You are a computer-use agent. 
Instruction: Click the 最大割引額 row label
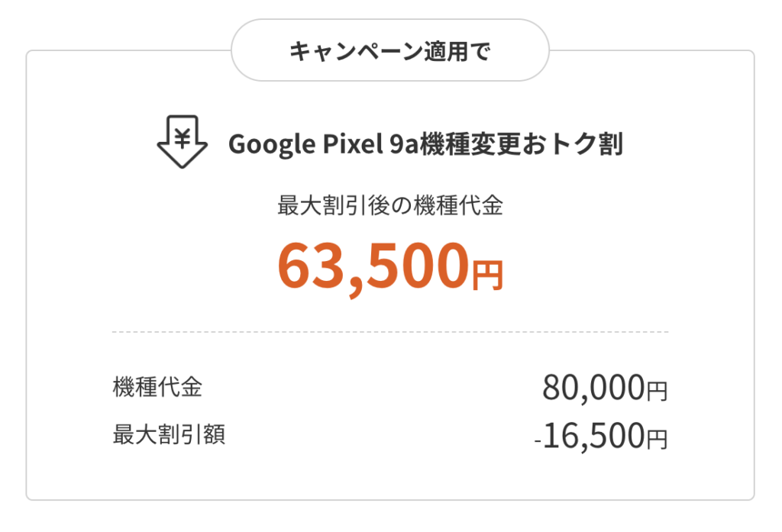tap(169, 434)
